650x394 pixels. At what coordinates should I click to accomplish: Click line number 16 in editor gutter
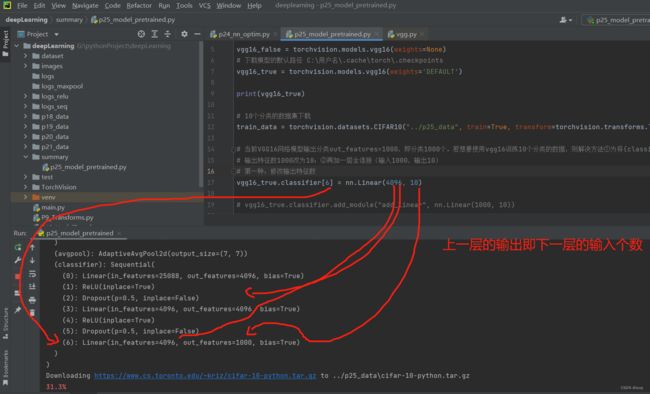(211, 171)
